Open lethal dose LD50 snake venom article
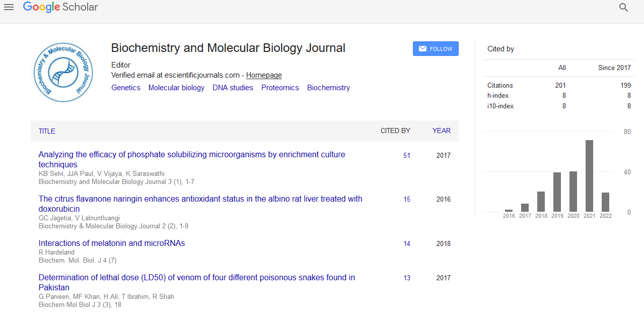The height and width of the screenshot is (312, 644). click(x=197, y=283)
